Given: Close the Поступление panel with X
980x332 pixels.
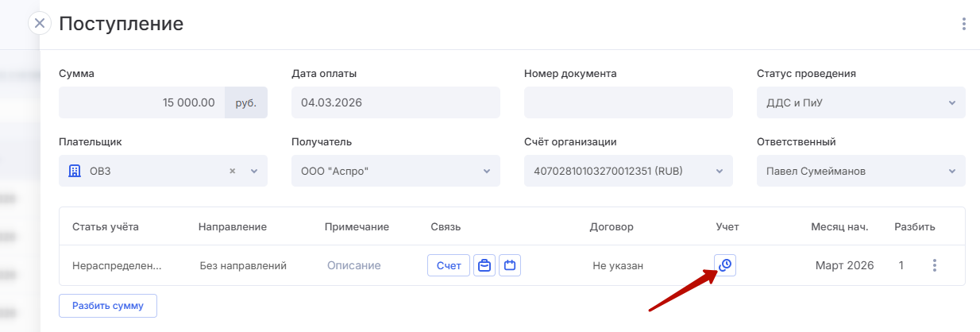Looking at the screenshot, I should (x=40, y=23).
